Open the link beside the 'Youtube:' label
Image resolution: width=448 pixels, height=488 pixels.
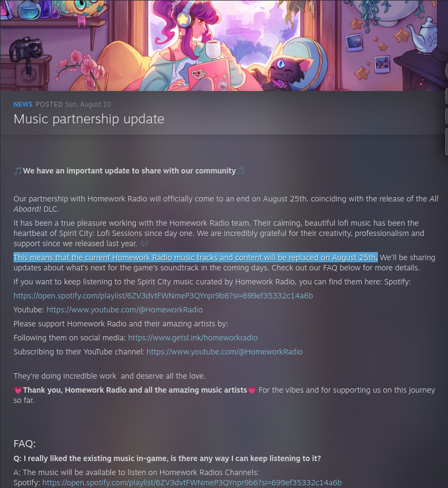(x=125, y=310)
